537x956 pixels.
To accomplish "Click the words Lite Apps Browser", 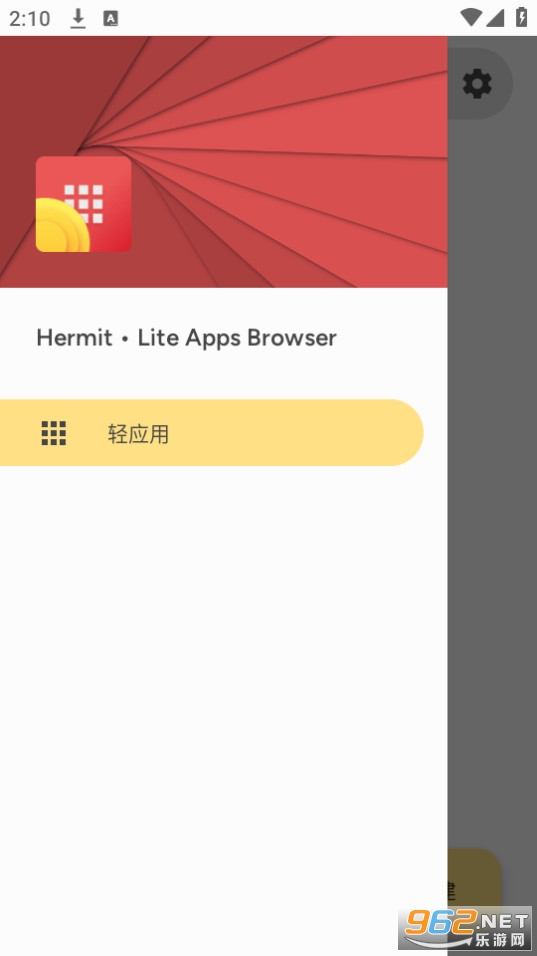I will coord(237,338).
